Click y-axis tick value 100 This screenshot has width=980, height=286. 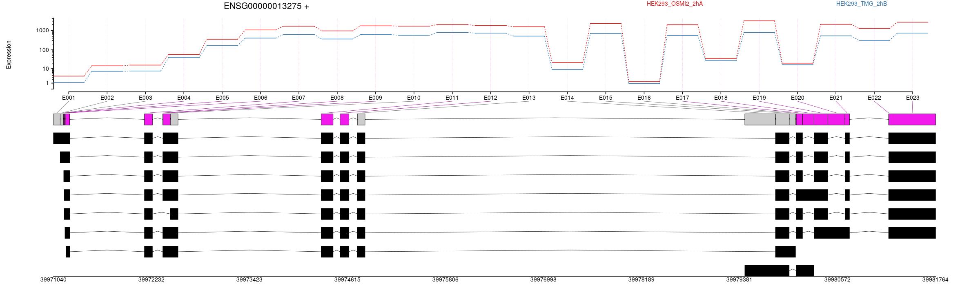44,50
